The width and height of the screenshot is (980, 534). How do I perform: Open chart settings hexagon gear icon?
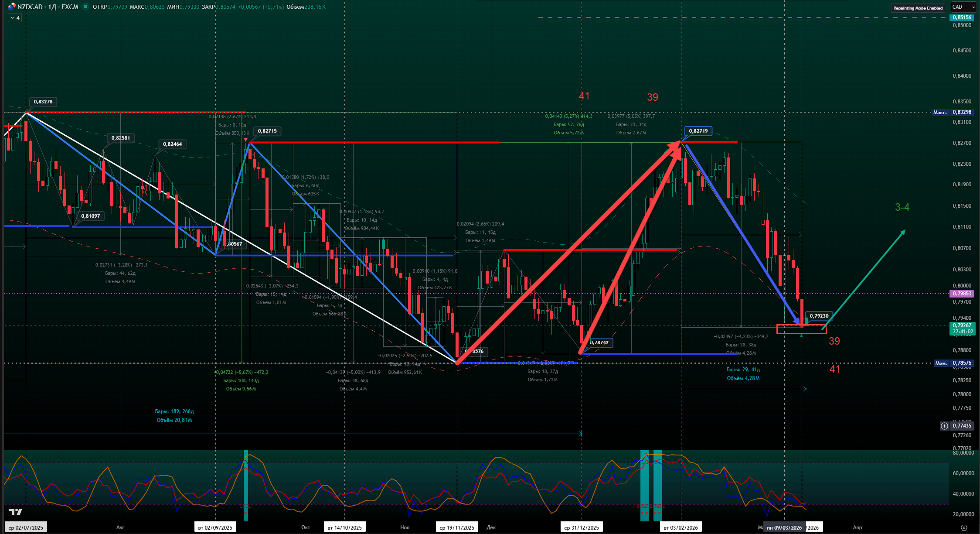click(x=964, y=527)
